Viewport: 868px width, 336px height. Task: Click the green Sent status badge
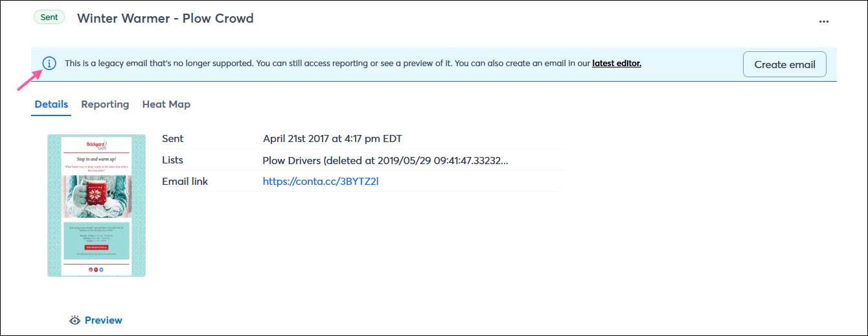[x=49, y=18]
